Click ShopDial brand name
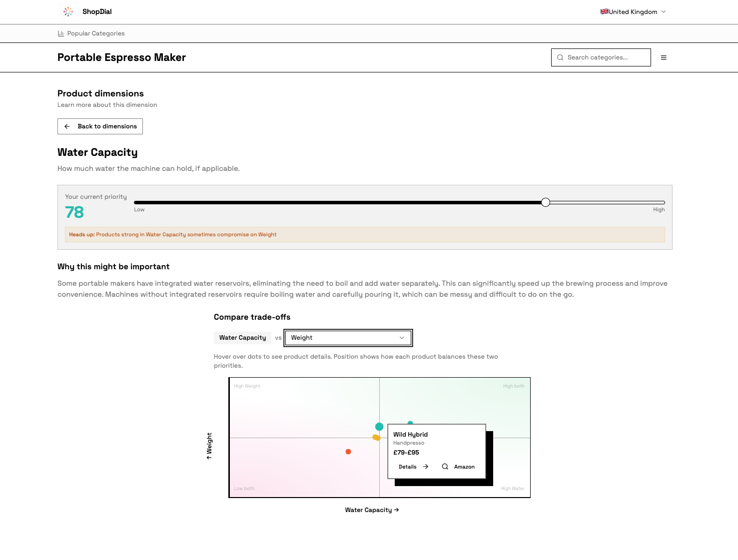The image size is (738, 560). pyautogui.click(x=97, y=11)
